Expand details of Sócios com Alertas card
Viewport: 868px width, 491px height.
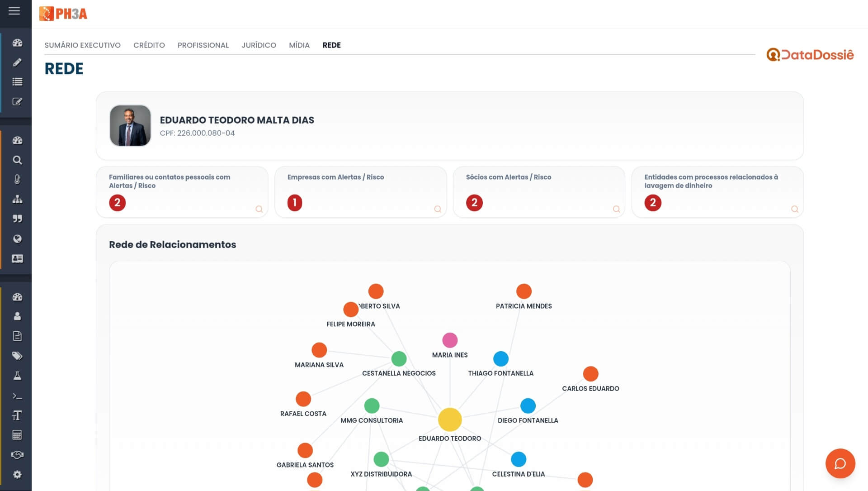[616, 209]
